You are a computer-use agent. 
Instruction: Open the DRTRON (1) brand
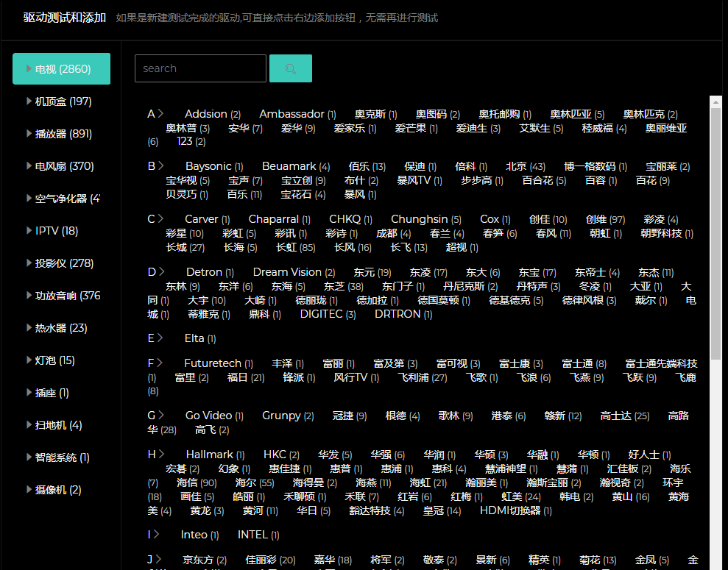[x=403, y=314]
